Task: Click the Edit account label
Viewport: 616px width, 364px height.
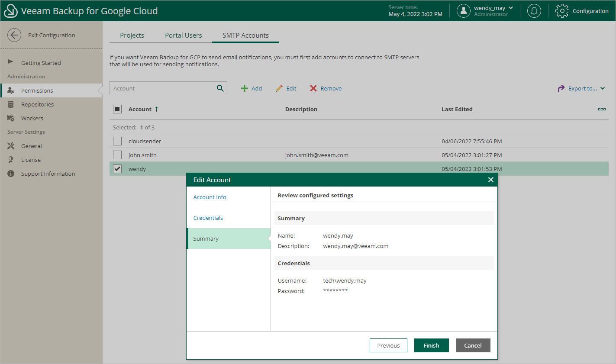Action: tap(291, 88)
